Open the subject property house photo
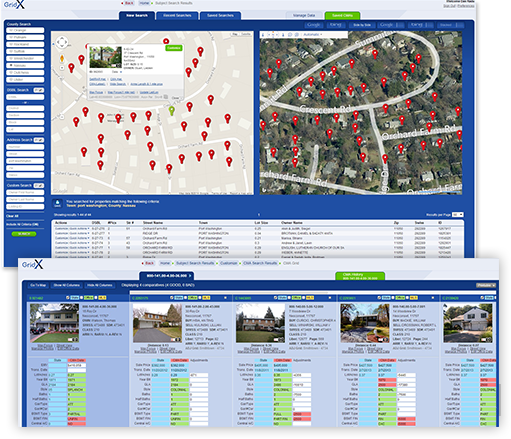 54,323
